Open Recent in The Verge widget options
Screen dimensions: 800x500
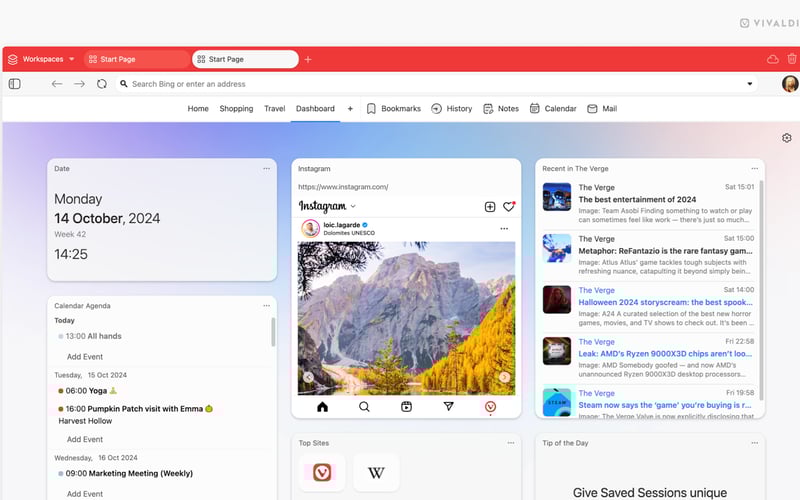coord(755,168)
